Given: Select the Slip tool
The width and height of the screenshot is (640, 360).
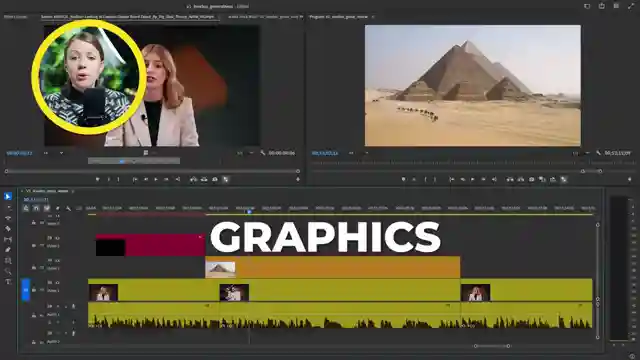Looking at the screenshot, I should coord(8,240).
